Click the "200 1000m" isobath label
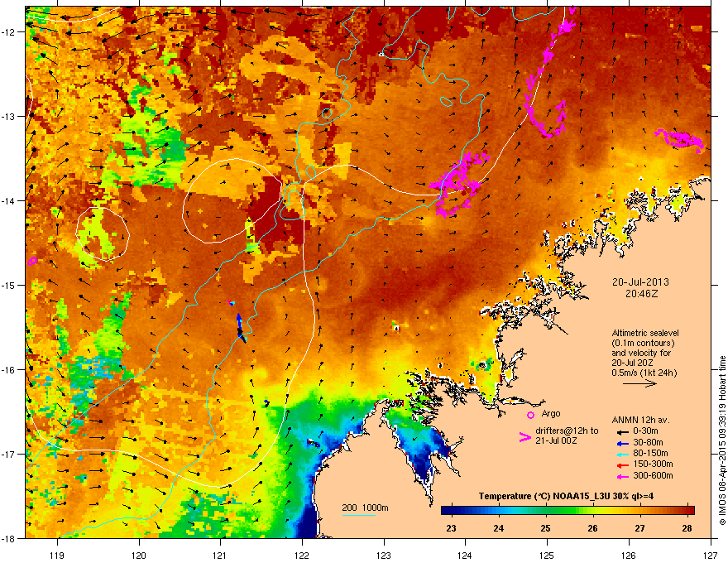The height and width of the screenshot is (563, 728). [x=365, y=508]
